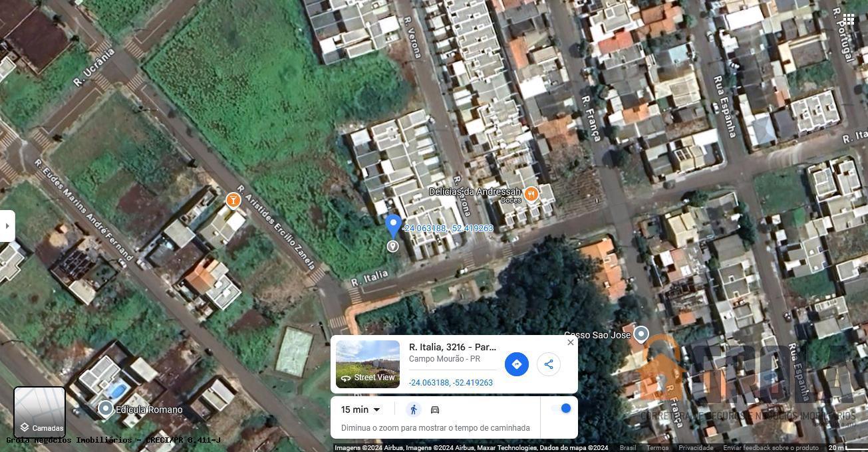The height and width of the screenshot is (452, 868).
Task: Open the Street View thumbnail
Action: pyautogui.click(x=368, y=364)
